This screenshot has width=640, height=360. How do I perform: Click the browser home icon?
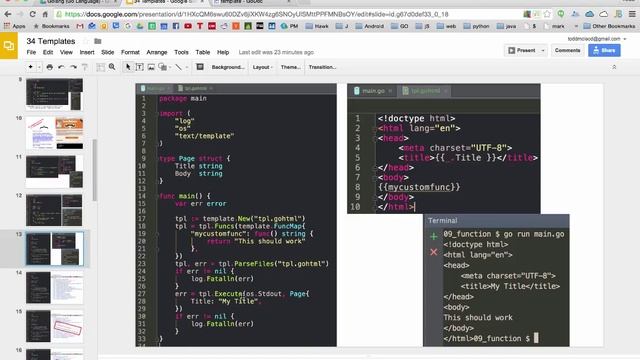pos(45,14)
